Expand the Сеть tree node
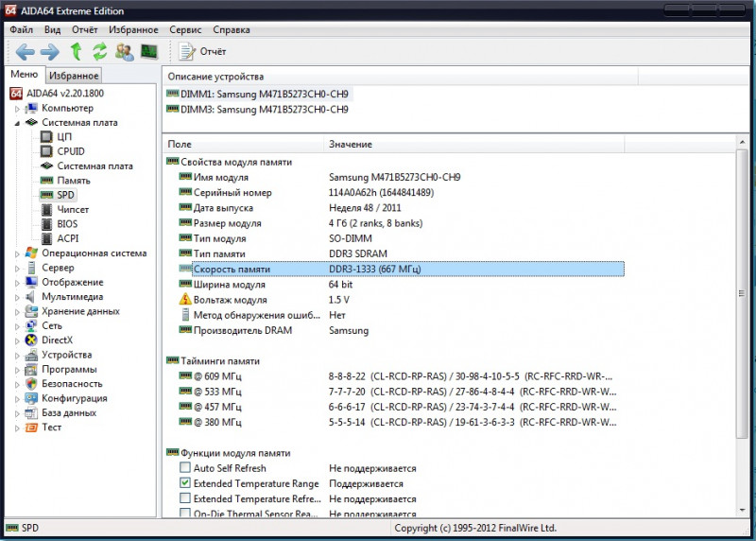The height and width of the screenshot is (541, 756). tap(17, 326)
